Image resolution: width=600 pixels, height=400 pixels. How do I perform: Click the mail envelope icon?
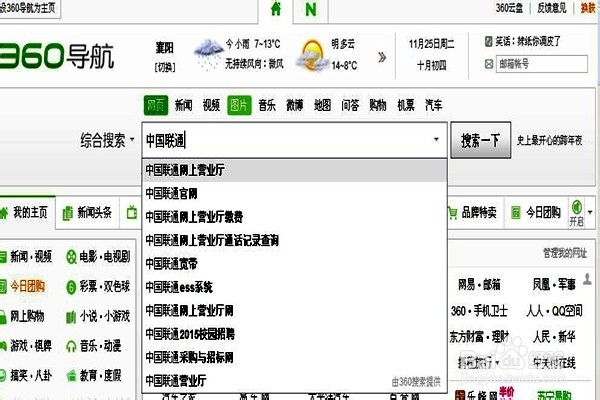point(489,64)
